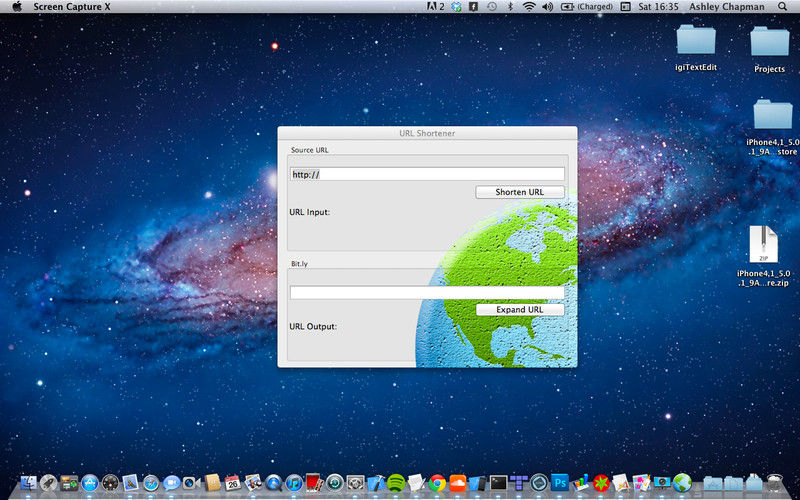Open Terminal in the dock
The image size is (800, 500).
[x=498, y=483]
